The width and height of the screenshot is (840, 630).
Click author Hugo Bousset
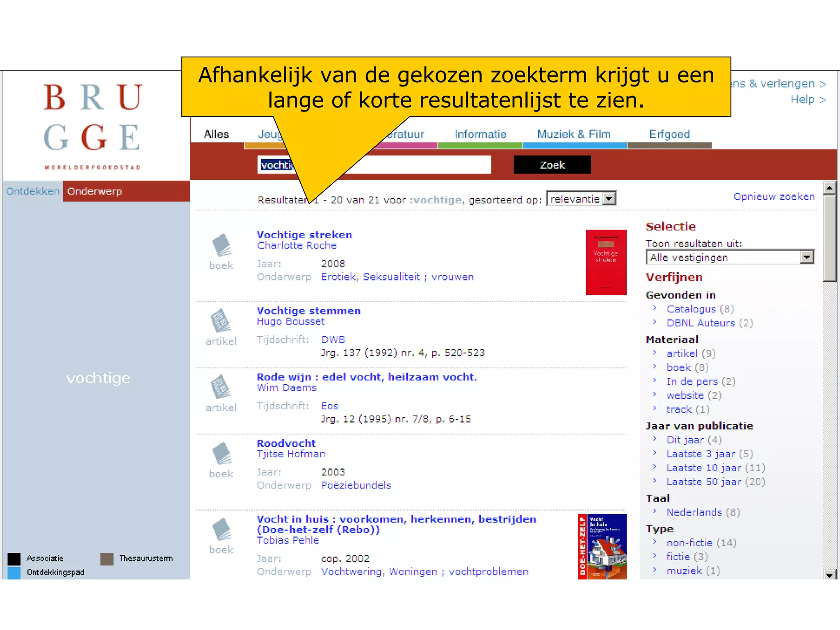coord(290,321)
